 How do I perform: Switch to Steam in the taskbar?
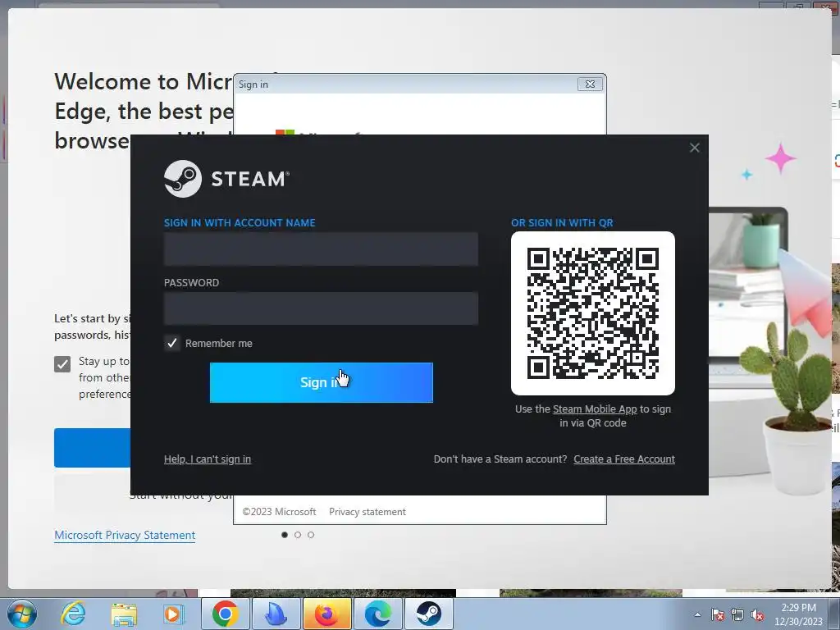pyautogui.click(x=428, y=614)
